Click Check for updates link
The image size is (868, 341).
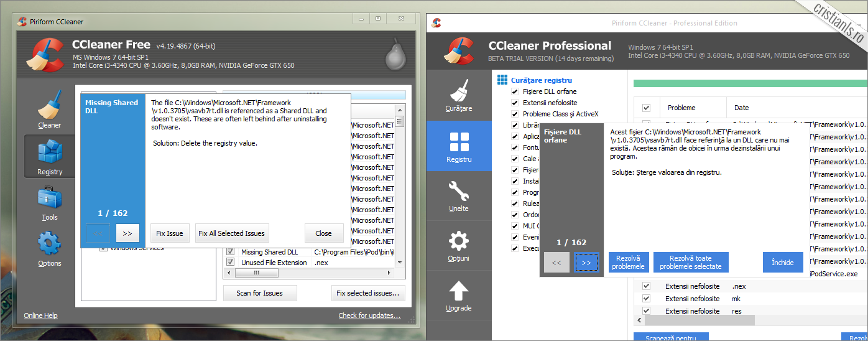tap(369, 315)
